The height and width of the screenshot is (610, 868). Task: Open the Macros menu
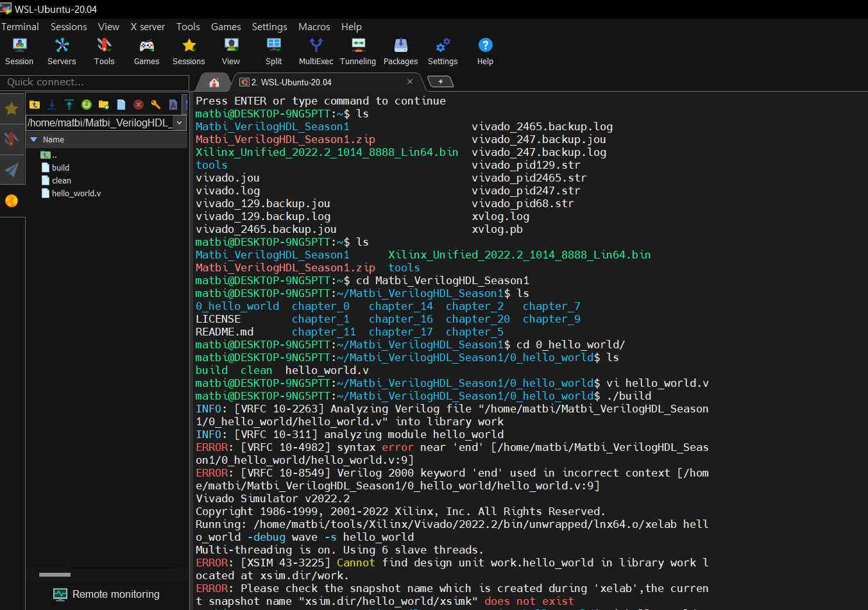(314, 27)
